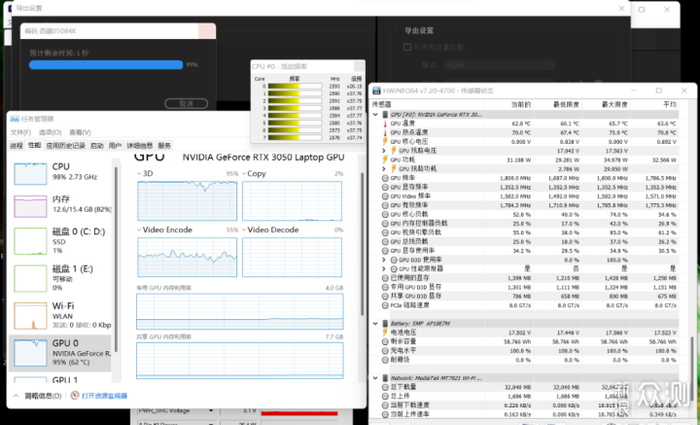
Task: Select CPU in Task Manager sidebar
Action: click(60, 172)
